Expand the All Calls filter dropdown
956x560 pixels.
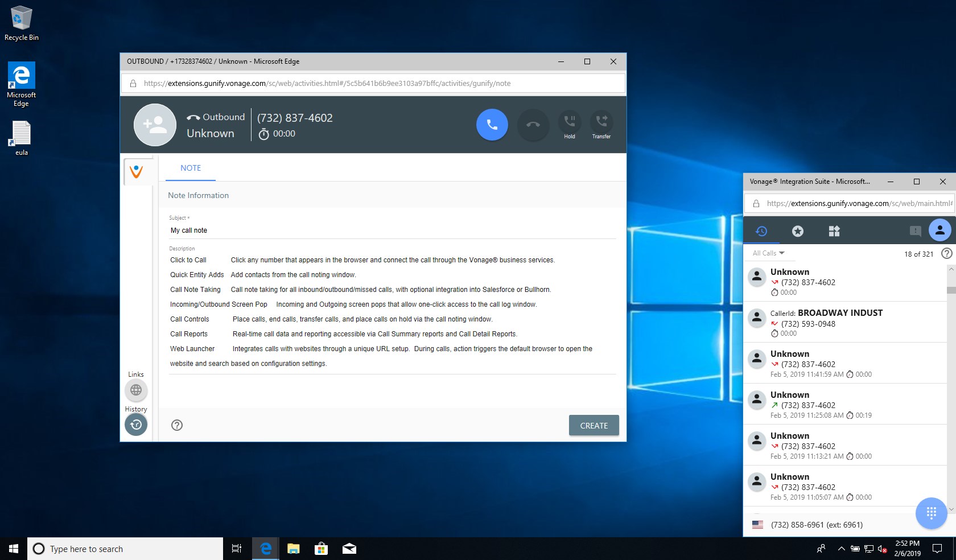(x=769, y=253)
